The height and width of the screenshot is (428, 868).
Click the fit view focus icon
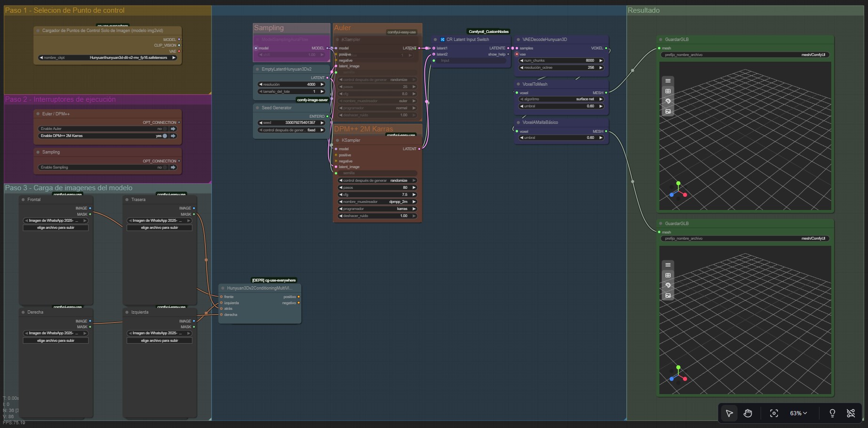coord(774,413)
